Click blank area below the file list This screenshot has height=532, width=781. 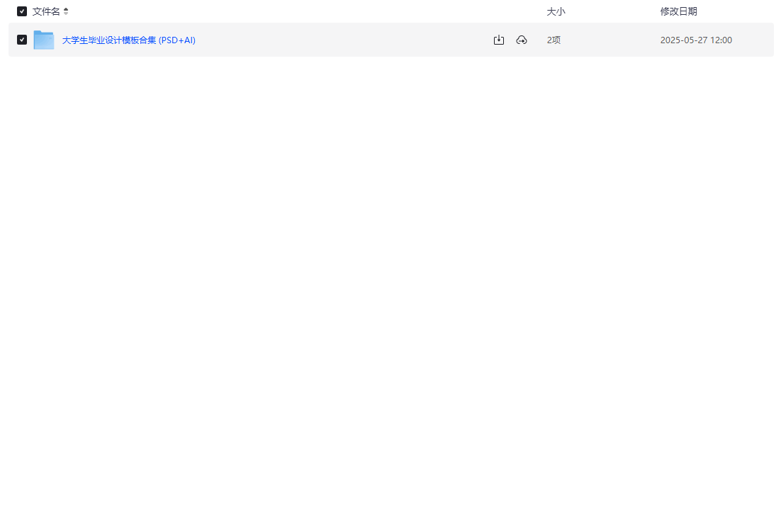pos(390,283)
